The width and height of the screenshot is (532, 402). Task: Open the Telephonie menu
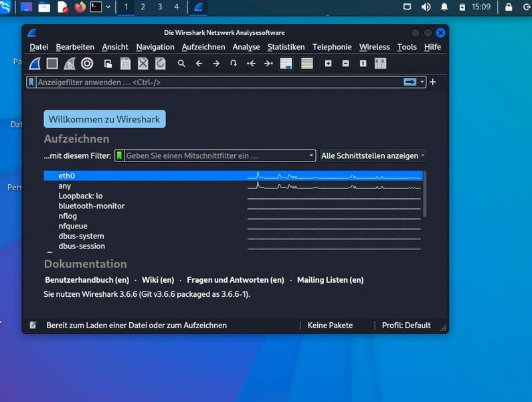[x=332, y=47]
